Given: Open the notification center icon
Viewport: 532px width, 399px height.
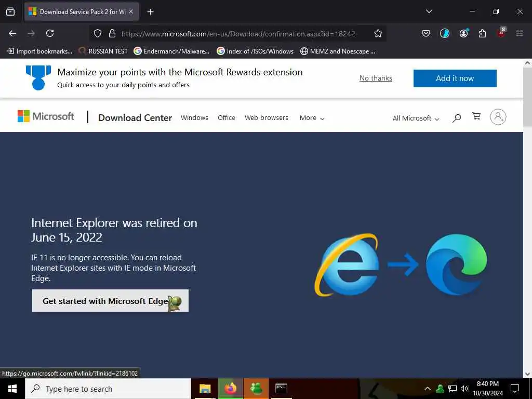Looking at the screenshot, I should pos(515,389).
